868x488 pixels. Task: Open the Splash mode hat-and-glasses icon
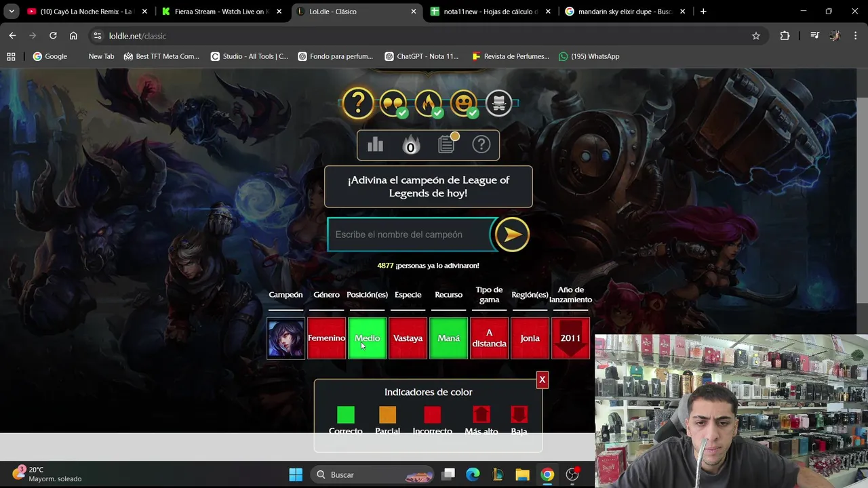tap(499, 104)
